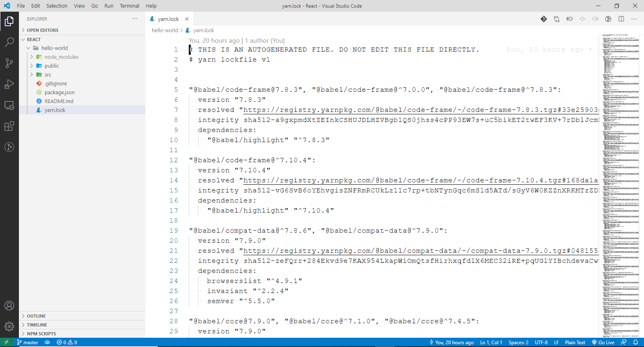Click the feedback icon in status bar

pos(623,342)
